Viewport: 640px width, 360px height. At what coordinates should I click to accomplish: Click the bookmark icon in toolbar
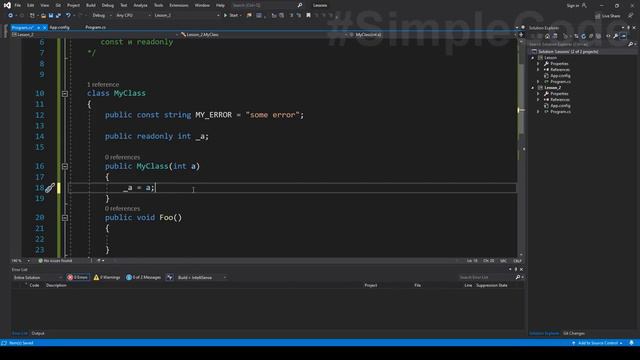[x=308, y=16]
